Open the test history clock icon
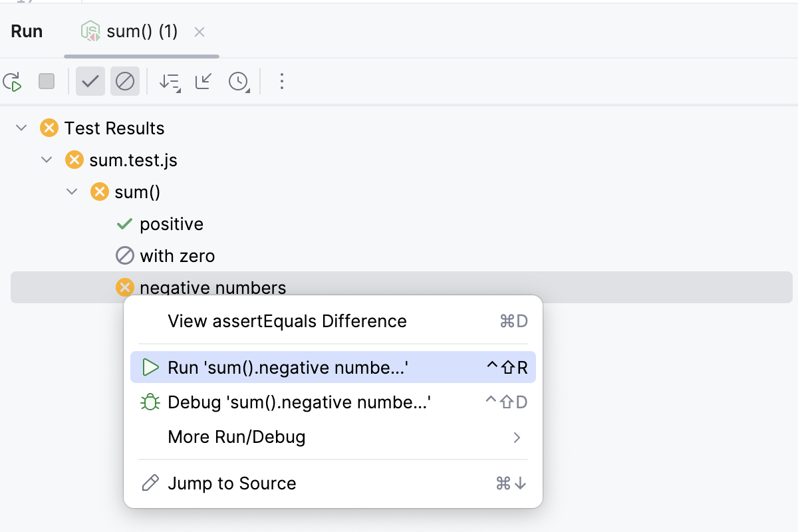 point(239,81)
